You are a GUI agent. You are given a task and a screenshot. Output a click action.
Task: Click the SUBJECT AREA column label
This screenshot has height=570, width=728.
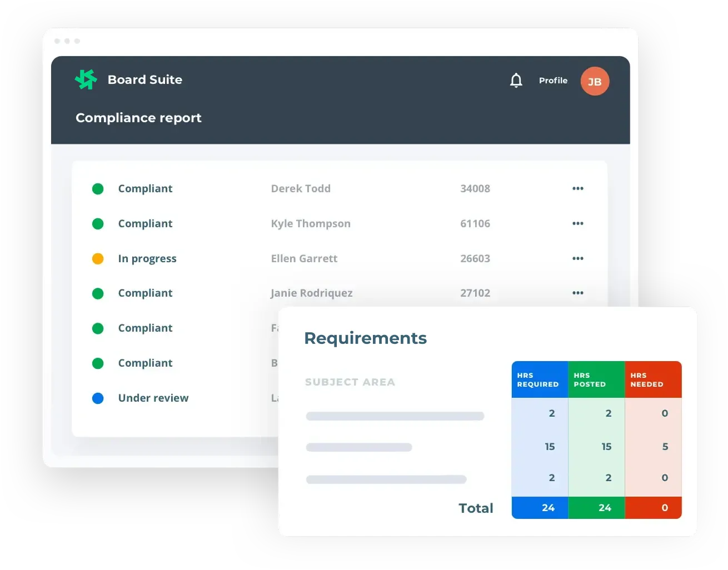350,382
